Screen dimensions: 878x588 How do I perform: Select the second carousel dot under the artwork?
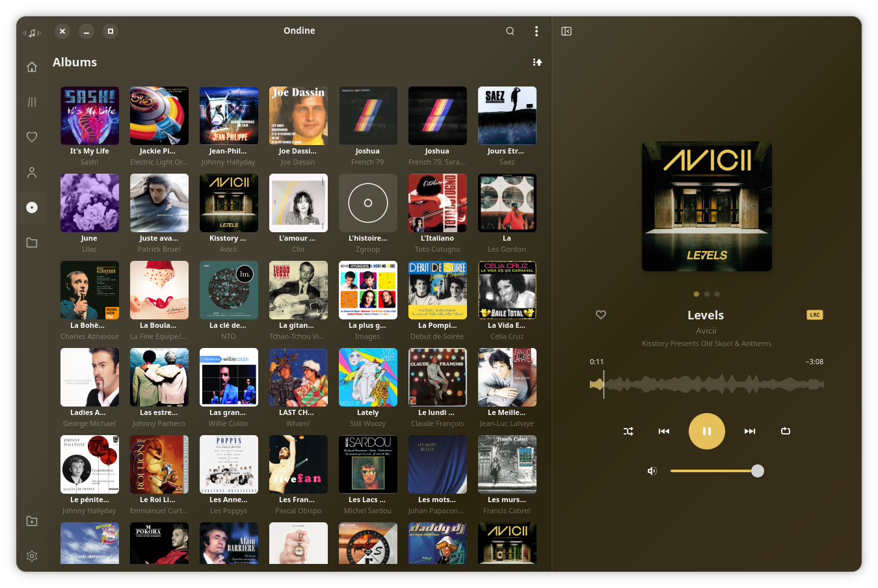(x=706, y=294)
